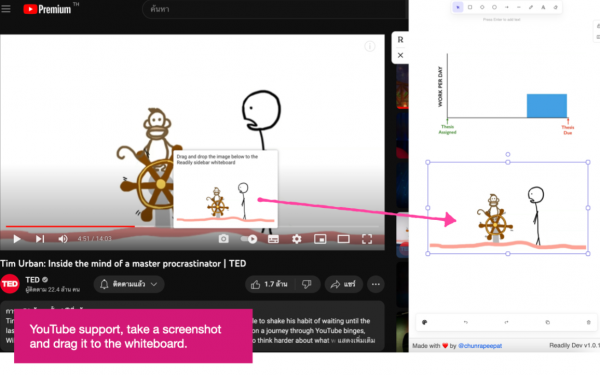Show video info card icon
This screenshot has height=375, width=600.
coord(370,46)
